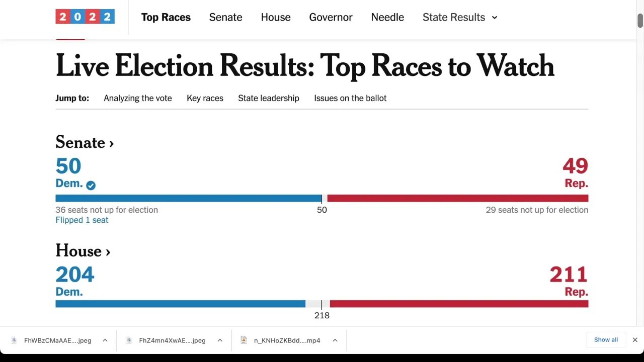Click the n_KNHoZKBdd mp4 file icon
Screen dimensions: 644x362
coord(244,340)
